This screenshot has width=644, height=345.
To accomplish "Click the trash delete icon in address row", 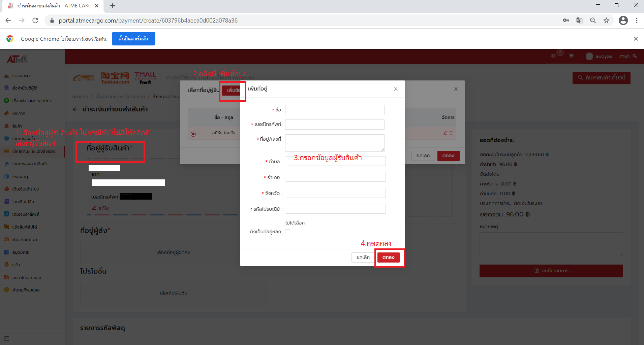I will tap(451, 133).
